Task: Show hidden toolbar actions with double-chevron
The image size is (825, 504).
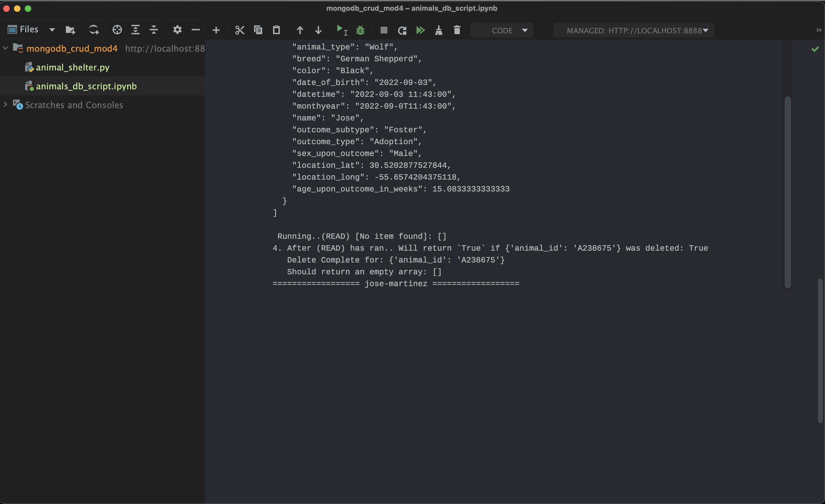Action: (819, 30)
